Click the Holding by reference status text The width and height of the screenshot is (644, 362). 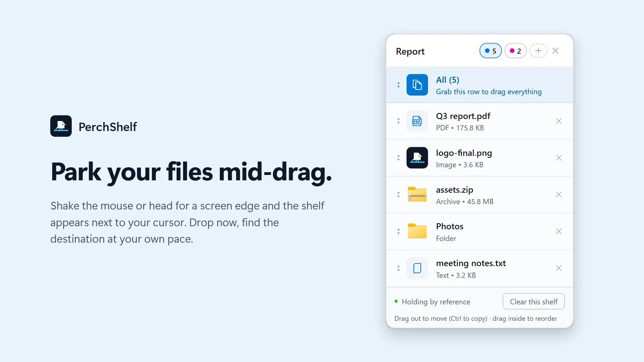[436, 302]
